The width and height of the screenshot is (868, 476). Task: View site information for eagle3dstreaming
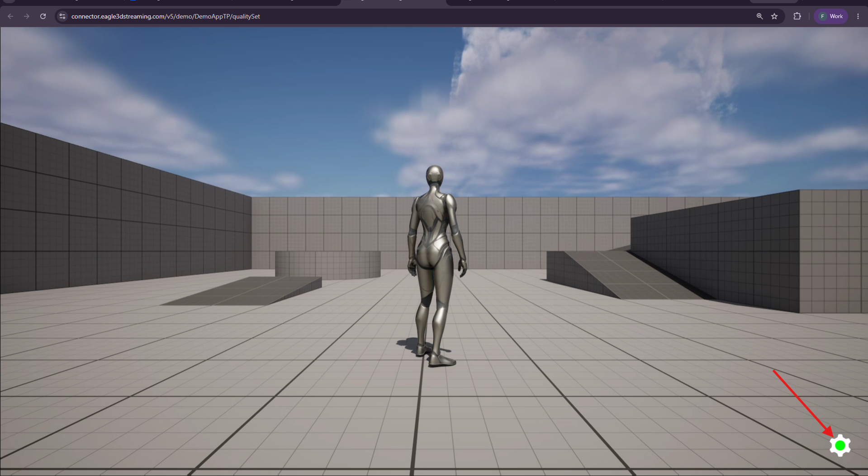pyautogui.click(x=62, y=16)
